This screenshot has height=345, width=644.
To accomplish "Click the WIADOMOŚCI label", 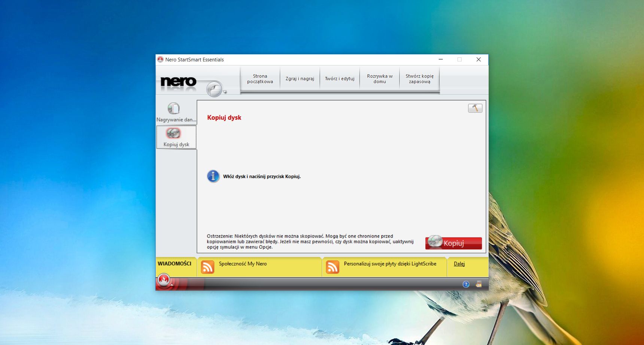I will click(174, 264).
